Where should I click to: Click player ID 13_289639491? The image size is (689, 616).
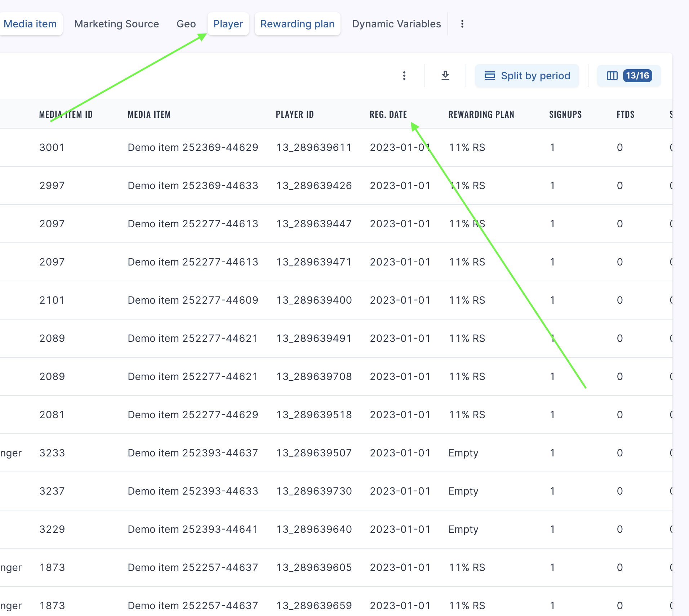[314, 338]
